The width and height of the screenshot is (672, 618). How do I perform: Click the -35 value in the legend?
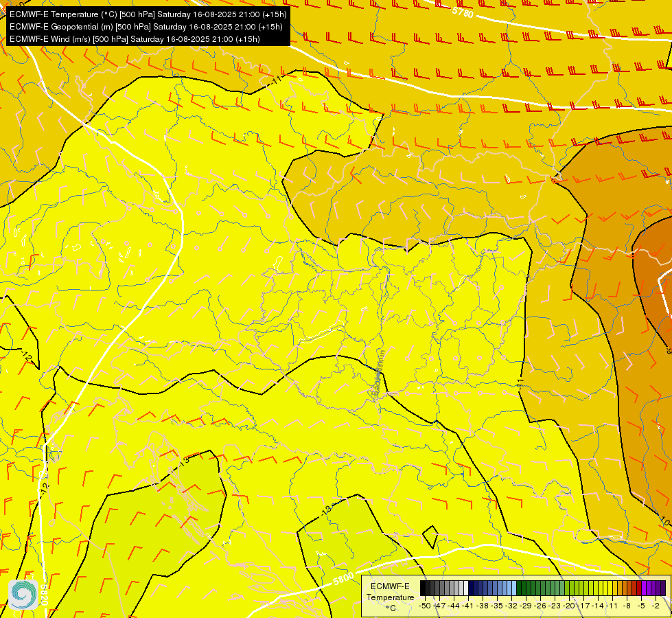pyautogui.click(x=497, y=606)
